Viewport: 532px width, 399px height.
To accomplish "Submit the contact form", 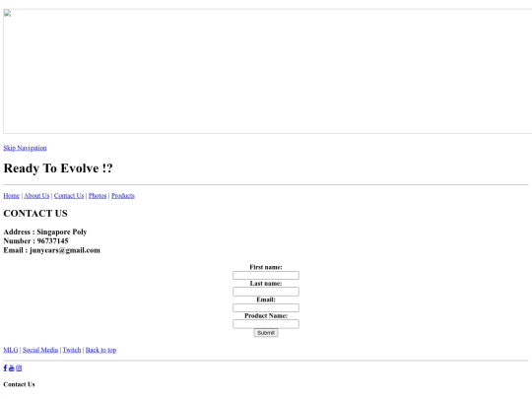I will pyautogui.click(x=266, y=333).
